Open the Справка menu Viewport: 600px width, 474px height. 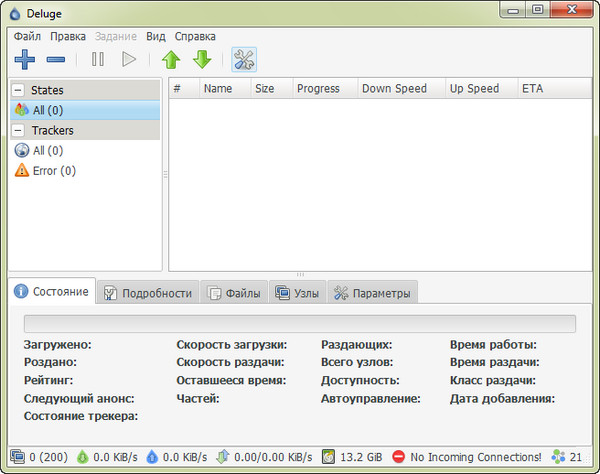pyautogui.click(x=195, y=35)
